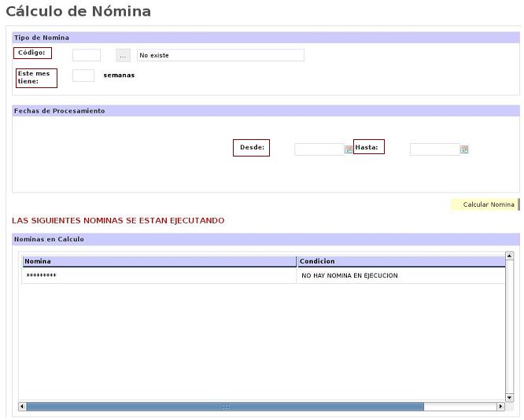Image resolution: width=524 pixels, height=420 pixels.
Task: Click into the Hasta date field
Action: [434, 149]
